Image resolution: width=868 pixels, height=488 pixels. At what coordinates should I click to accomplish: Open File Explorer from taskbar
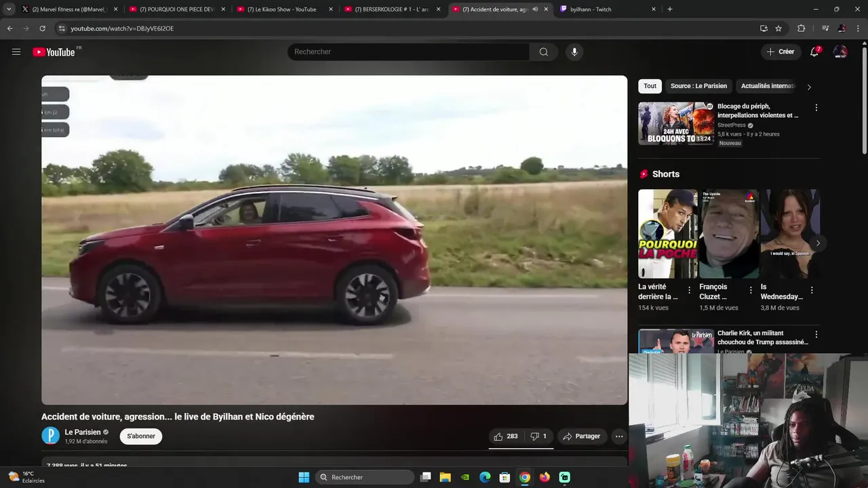click(445, 477)
